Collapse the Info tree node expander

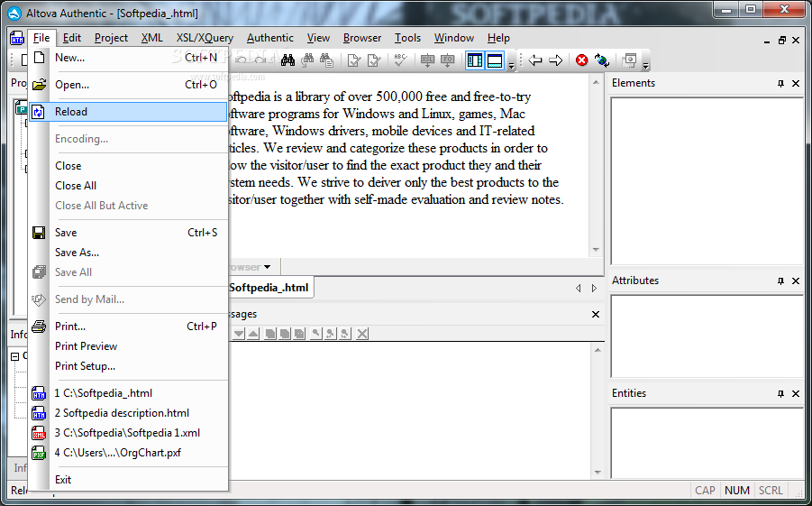point(15,356)
